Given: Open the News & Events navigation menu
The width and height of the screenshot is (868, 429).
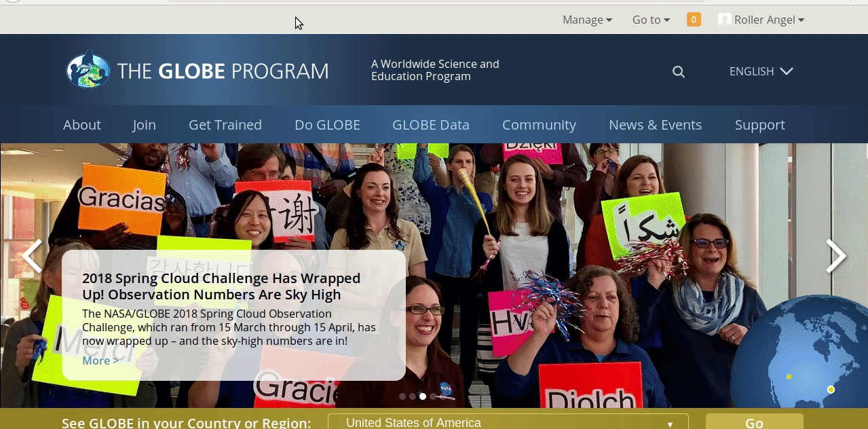Looking at the screenshot, I should 656,125.
